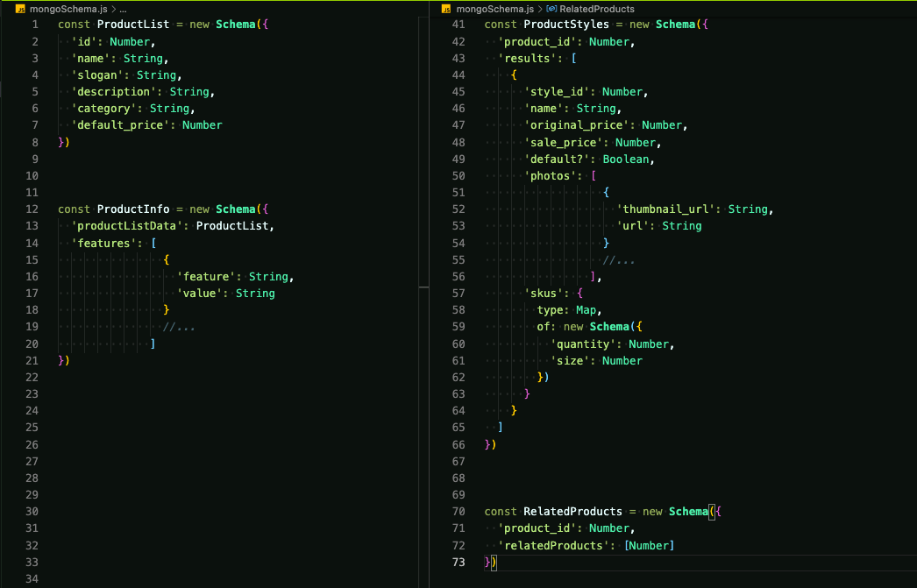
Task: Click the 'value' key on line 17
Action: (199, 294)
